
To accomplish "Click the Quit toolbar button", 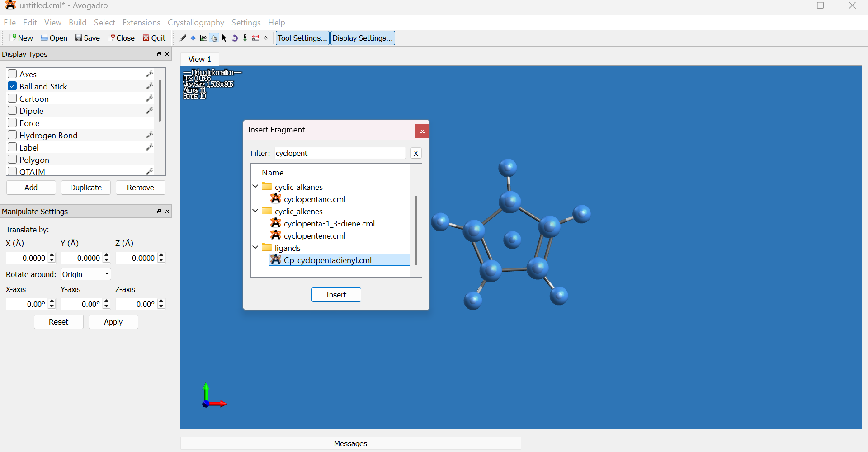I will (155, 38).
